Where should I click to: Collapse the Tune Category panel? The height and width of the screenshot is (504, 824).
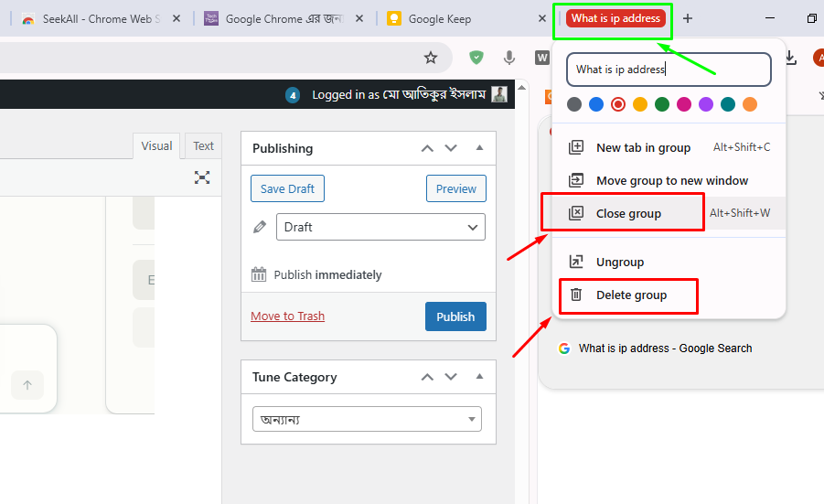[x=479, y=377]
